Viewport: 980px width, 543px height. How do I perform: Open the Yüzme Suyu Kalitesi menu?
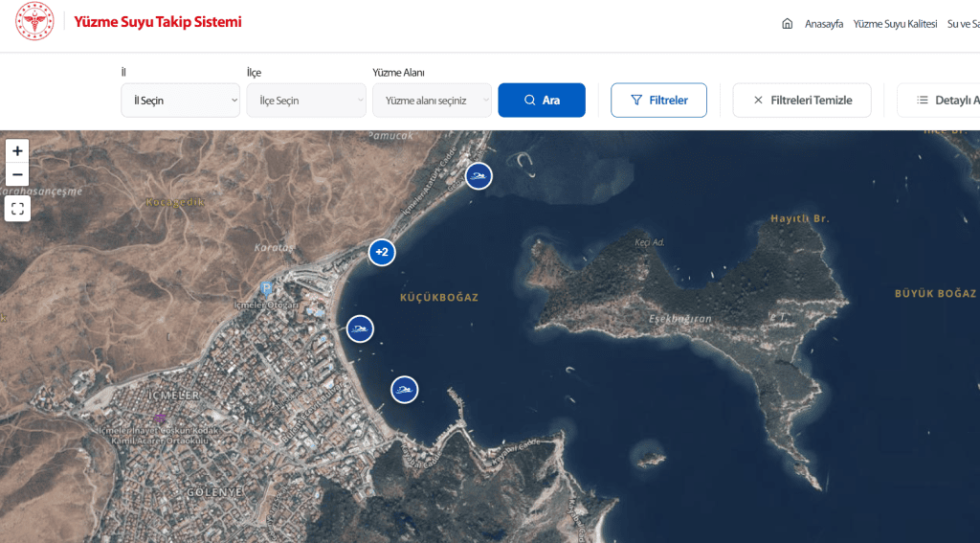click(x=894, y=24)
